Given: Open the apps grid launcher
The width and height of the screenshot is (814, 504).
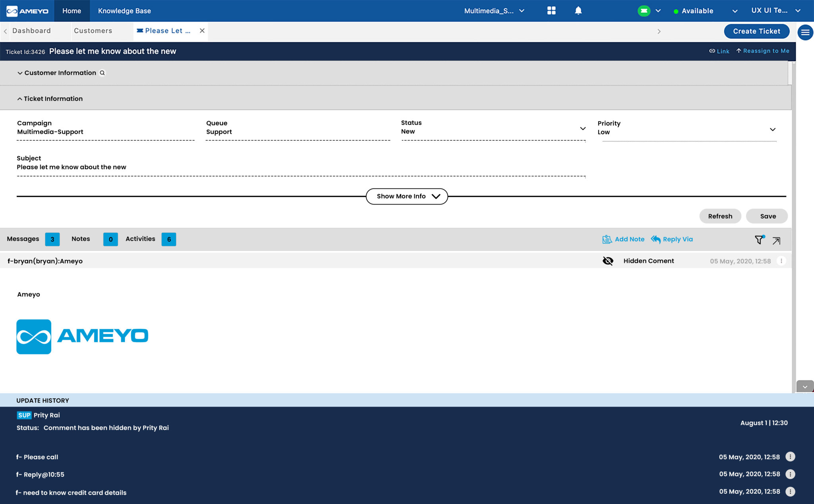Looking at the screenshot, I should point(552,11).
